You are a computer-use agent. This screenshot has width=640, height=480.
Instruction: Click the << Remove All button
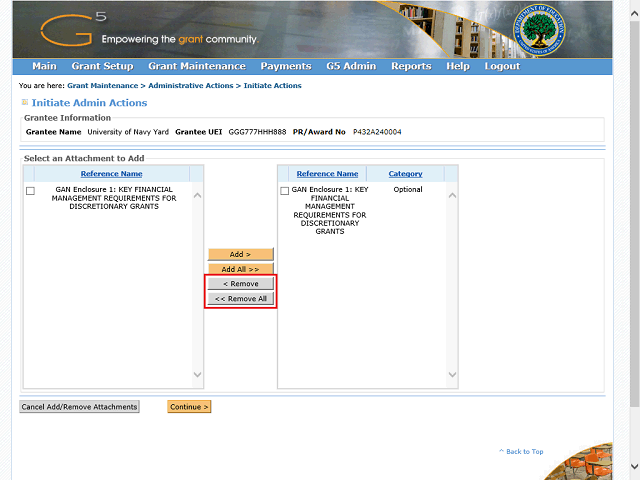(x=240, y=299)
